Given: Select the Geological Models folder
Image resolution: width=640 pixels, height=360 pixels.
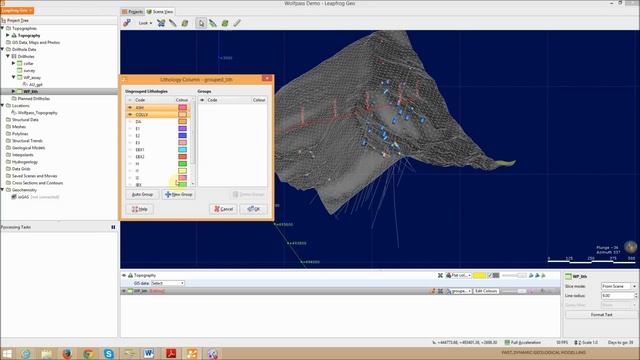Looking at the screenshot, I should [28, 148].
